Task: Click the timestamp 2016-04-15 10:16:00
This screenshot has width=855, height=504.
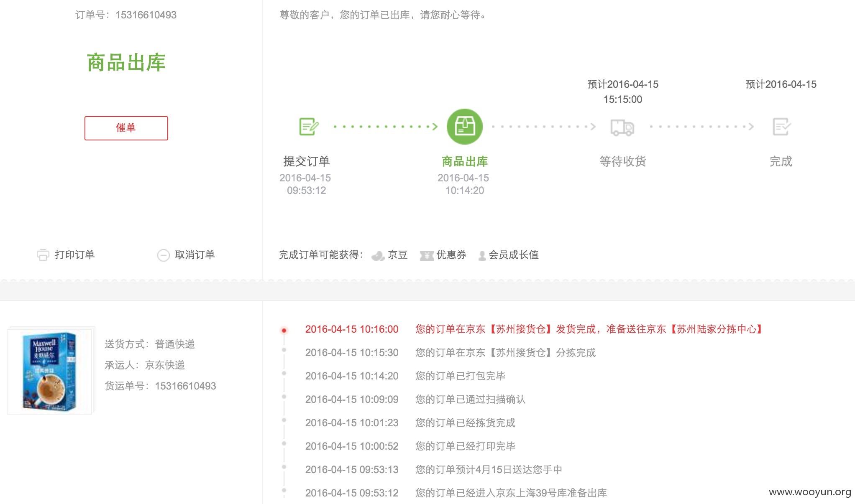Action: [x=352, y=329]
